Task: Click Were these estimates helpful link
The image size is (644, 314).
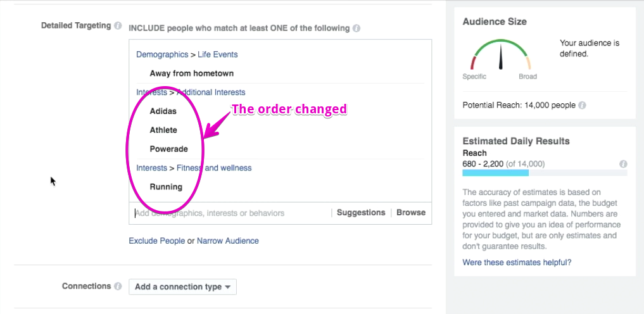Action: [x=517, y=262]
